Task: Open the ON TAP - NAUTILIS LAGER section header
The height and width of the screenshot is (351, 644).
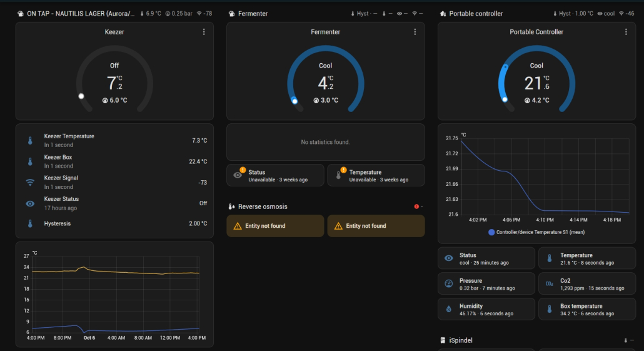Action: pos(78,13)
